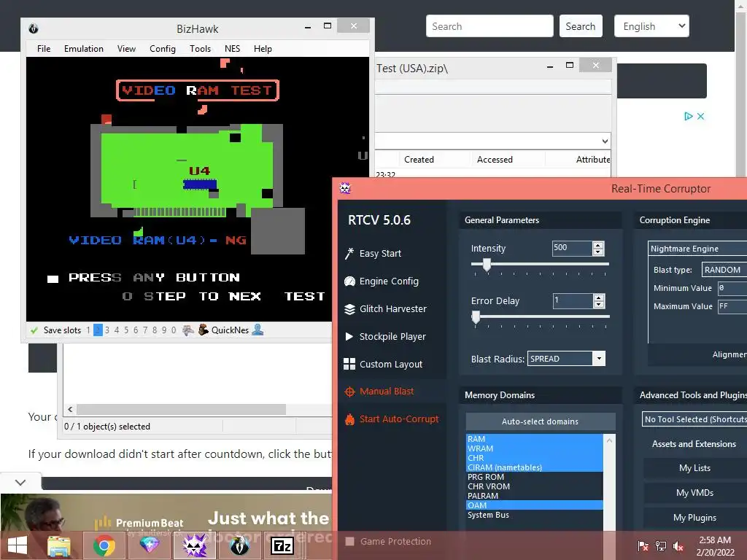Expand the 7-Zip address path dropdown
This screenshot has height=560, width=747.
(605, 141)
